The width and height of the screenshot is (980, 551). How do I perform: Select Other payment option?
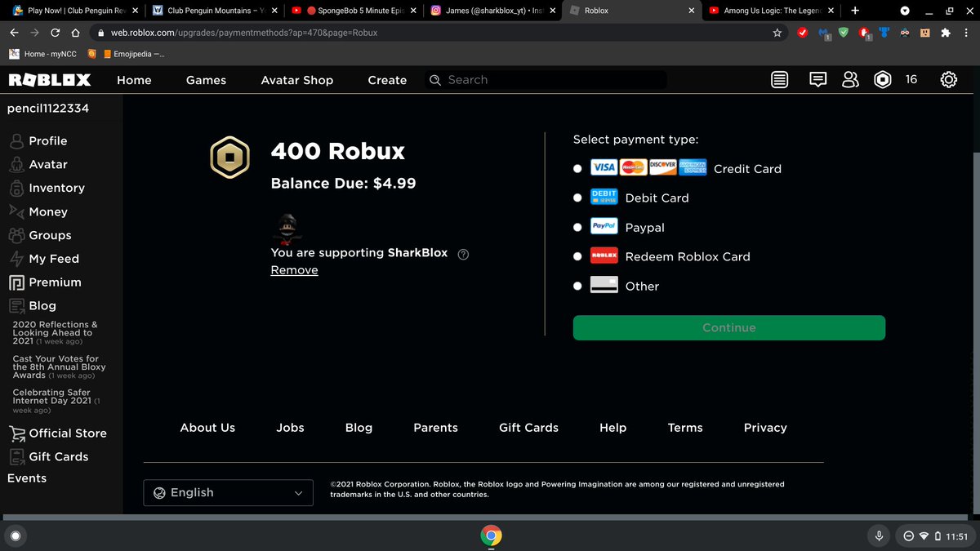pos(577,286)
